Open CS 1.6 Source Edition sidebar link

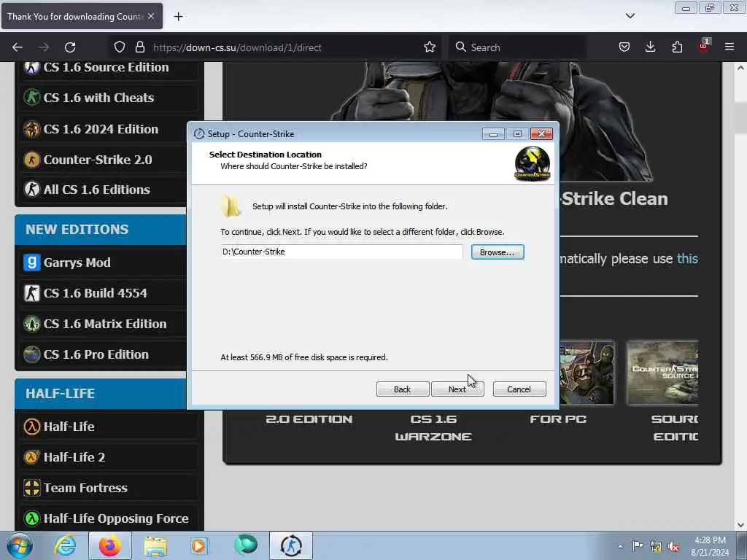click(106, 67)
